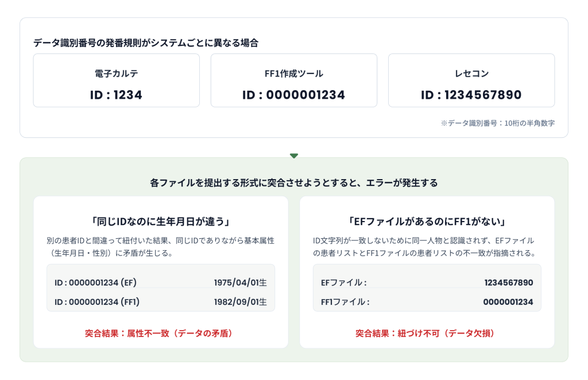The width and height of the screenshot is (588, 380).
Task: Select the 電子カルテ card title
Action: [116, 73]
